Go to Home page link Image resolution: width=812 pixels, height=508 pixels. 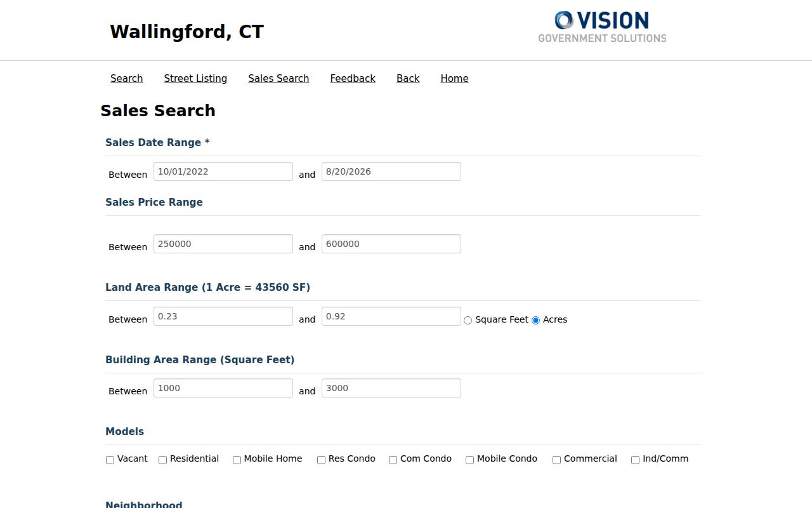tap(454, 78)
